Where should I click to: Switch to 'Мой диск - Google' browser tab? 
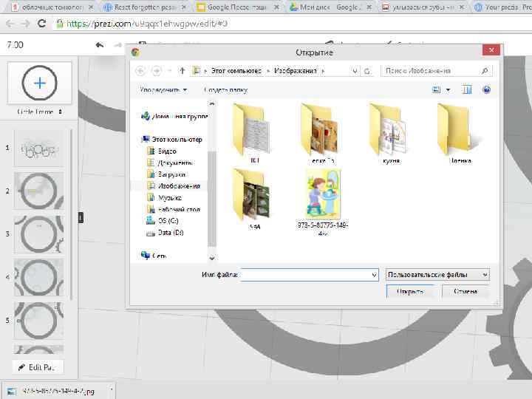pyautogui.click(x=330, y=7)
